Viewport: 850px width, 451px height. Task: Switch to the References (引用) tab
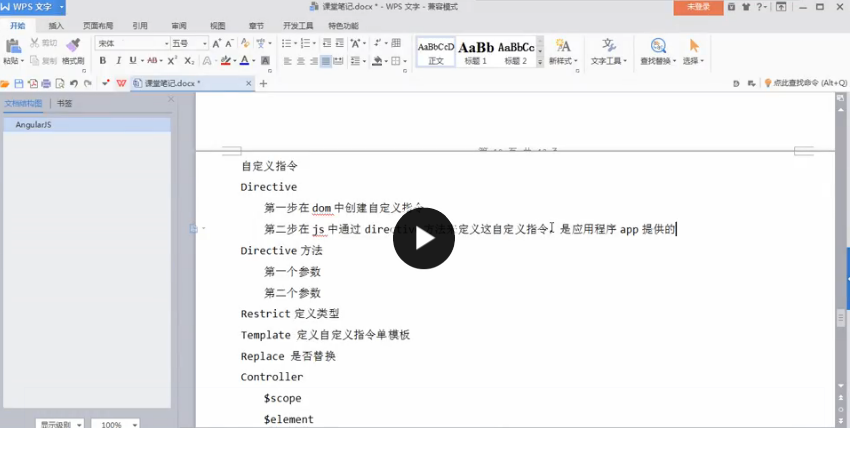pos(140,25)
